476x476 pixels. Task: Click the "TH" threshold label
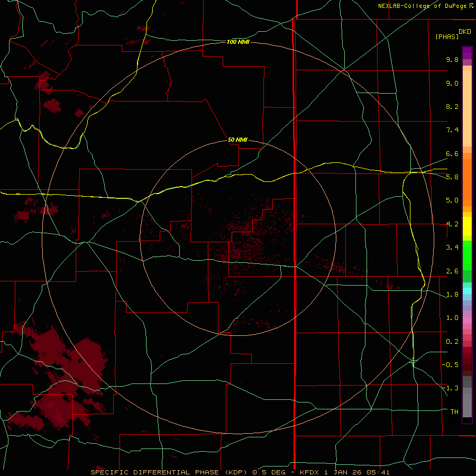(x=454, y=412)
